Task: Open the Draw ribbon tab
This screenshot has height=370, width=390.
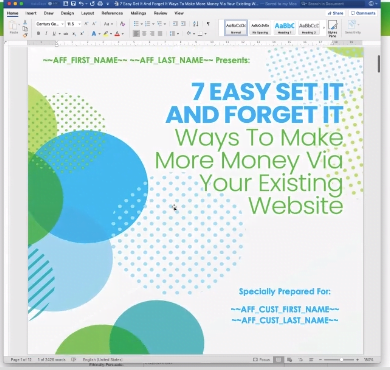Action: [x=49, y=13]
